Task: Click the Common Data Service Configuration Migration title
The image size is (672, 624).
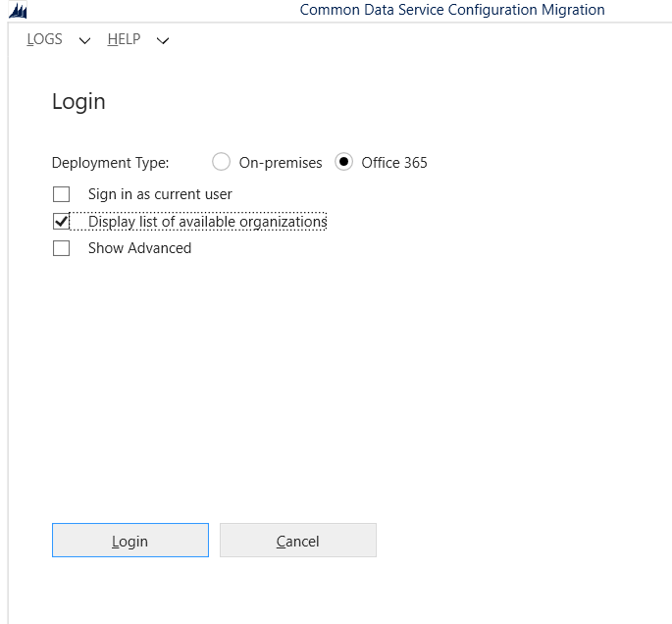Action: [x=452, y=10]
